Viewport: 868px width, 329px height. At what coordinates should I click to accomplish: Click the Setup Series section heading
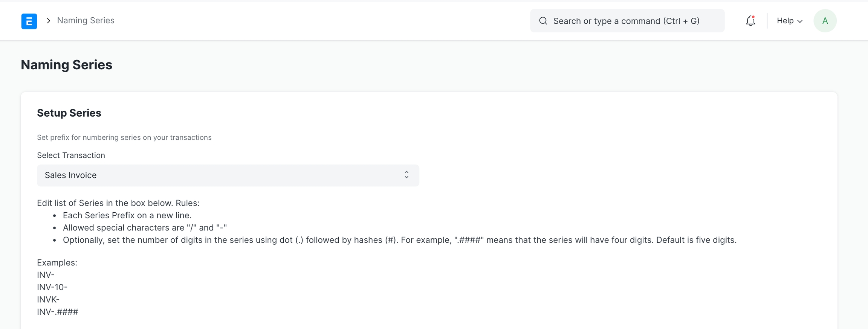pos(69,113)
